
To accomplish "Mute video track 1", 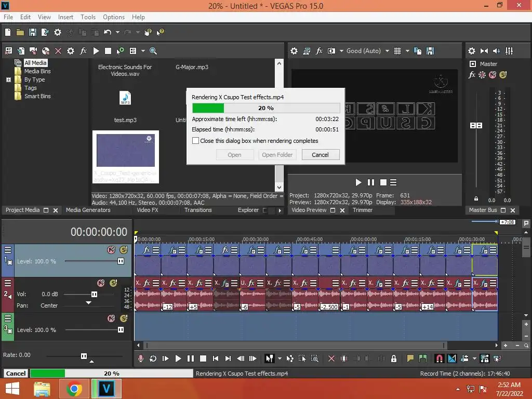I will click(x=111, y=250).
